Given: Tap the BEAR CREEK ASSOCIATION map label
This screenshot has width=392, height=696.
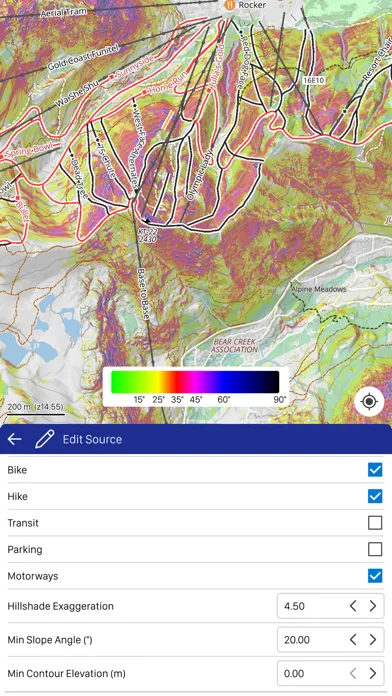Looking at the screenshot, I should pyautogui.click(x=234, y=346).
